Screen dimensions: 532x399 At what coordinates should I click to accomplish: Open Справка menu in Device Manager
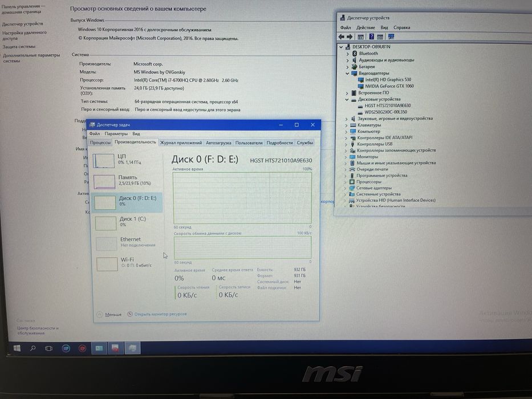coord(402,27)
